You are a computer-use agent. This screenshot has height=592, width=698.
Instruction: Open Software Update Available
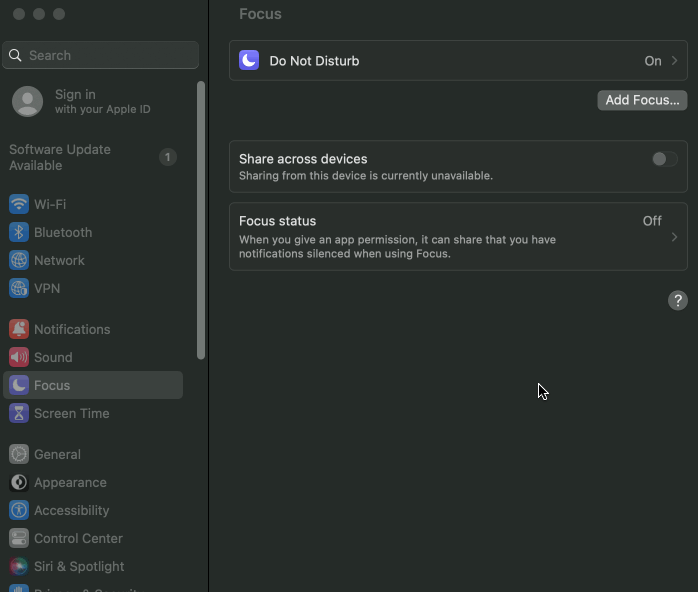tap(93, 158)
